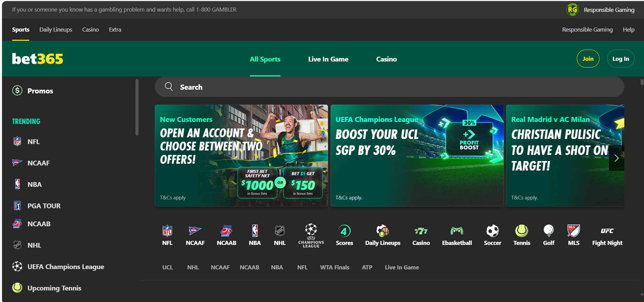Open Daily Lineups in top navigation
The height and width of the screenshot is (302, 644).
[x=56, y=30]
